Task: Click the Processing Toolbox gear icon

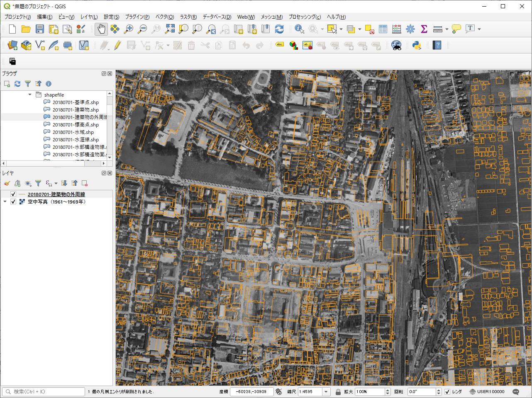Action: [x=410, y=29]
